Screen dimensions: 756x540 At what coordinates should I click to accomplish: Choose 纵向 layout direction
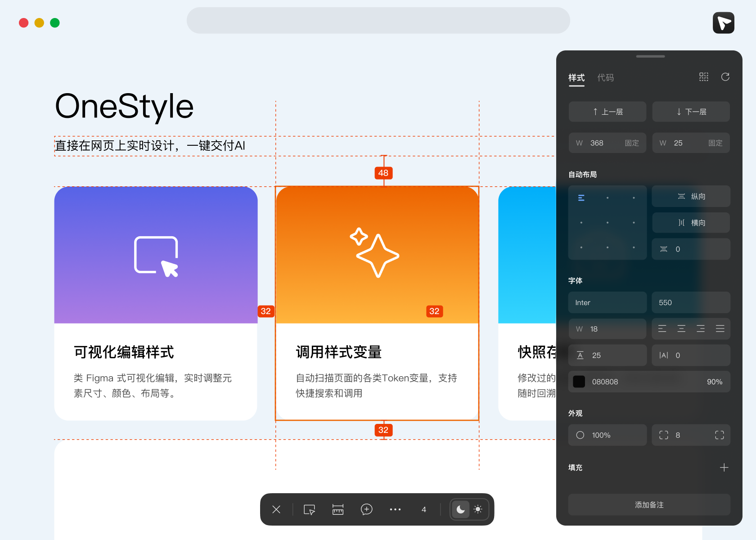[x=691, y=196]
